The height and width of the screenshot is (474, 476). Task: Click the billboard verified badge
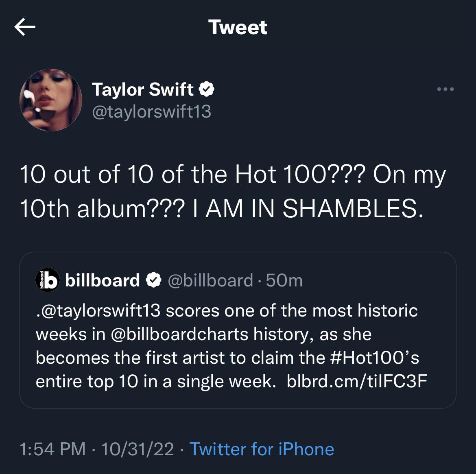pyautogui.click(x=153, y=279)
